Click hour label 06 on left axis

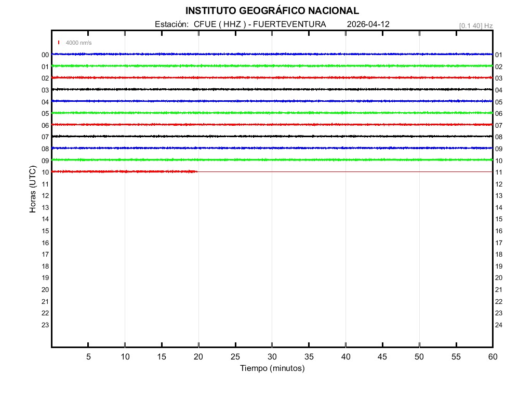click(45, 125)
